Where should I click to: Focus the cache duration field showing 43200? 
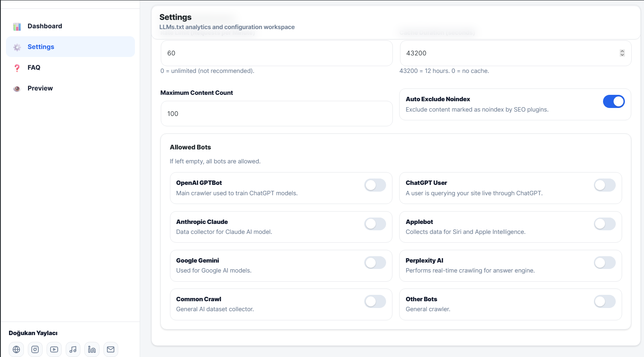pos(515,53)
